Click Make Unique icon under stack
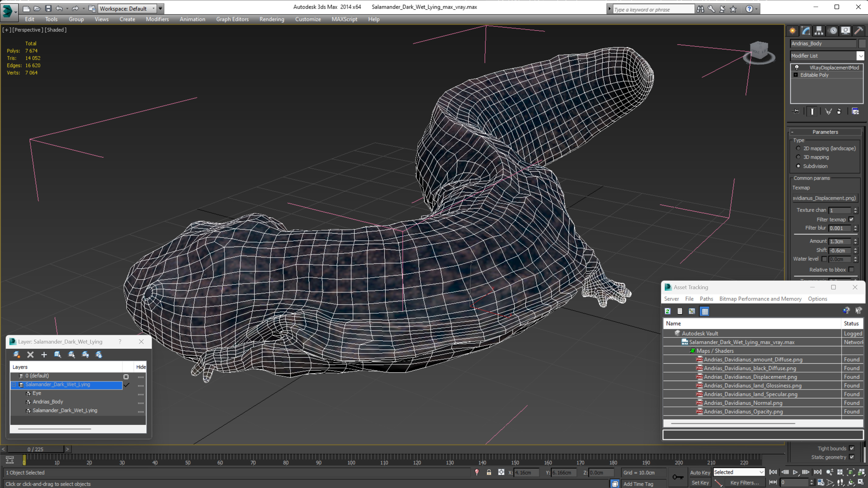Image resolution: width=868 pixels, height=488 pixels. click(x=828, y=111)
